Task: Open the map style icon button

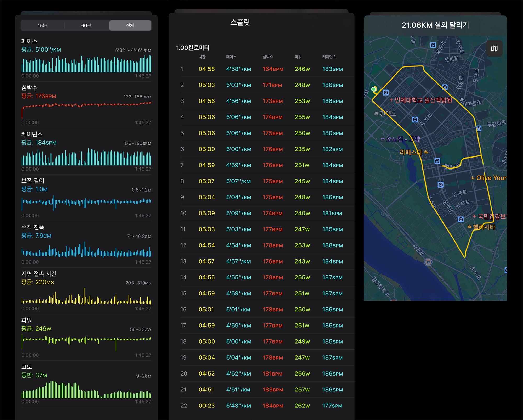Action: coord(494,48)
